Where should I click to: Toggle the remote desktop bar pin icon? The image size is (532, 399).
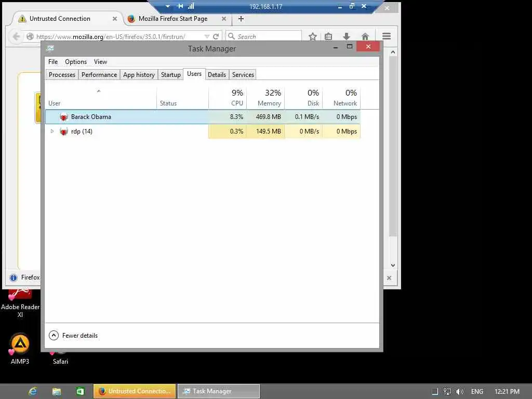pos(180,6)
